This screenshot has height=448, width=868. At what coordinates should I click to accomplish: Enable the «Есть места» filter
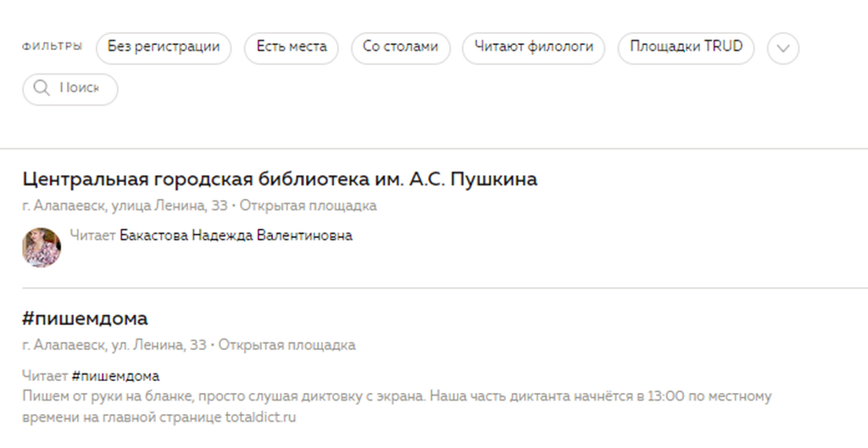pos(291,47)
